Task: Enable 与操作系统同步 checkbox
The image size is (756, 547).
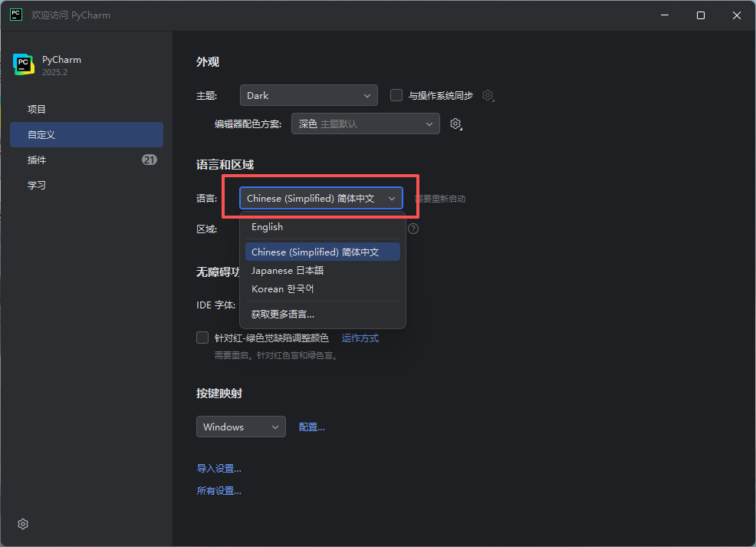Action: pyautogui.click(x=396, y=95)
